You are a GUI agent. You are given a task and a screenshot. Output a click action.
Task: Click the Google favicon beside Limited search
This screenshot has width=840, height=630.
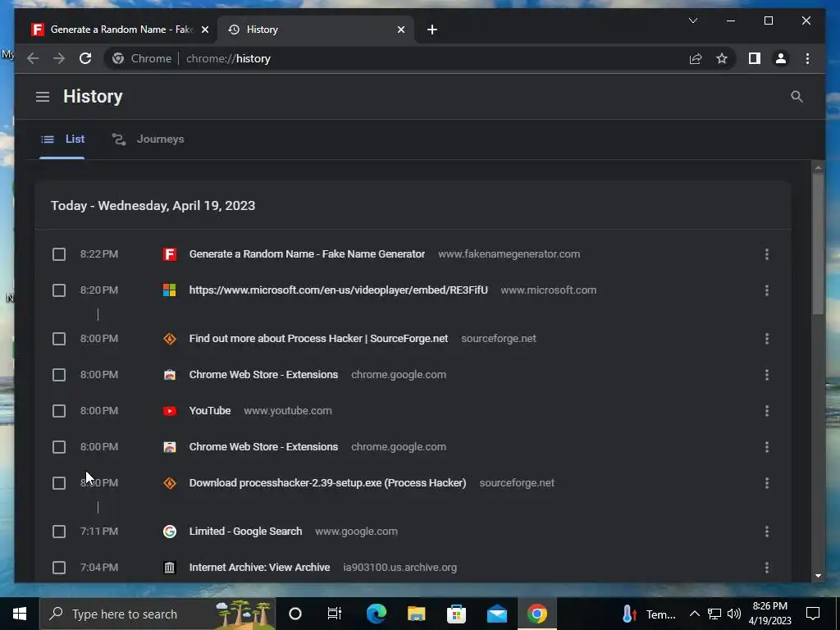(169, 532)
